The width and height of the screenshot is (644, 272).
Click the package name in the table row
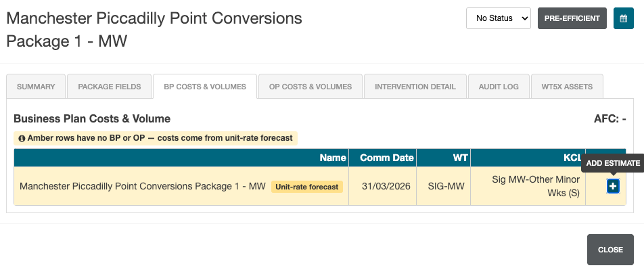click(x=143, y=186)
